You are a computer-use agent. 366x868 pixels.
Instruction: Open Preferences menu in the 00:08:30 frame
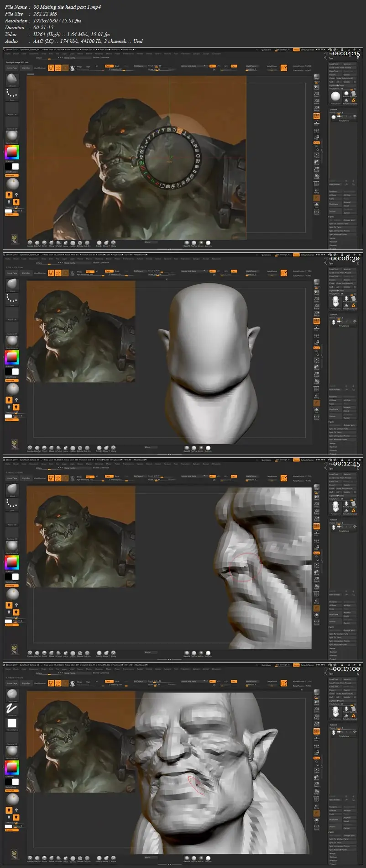129,259
